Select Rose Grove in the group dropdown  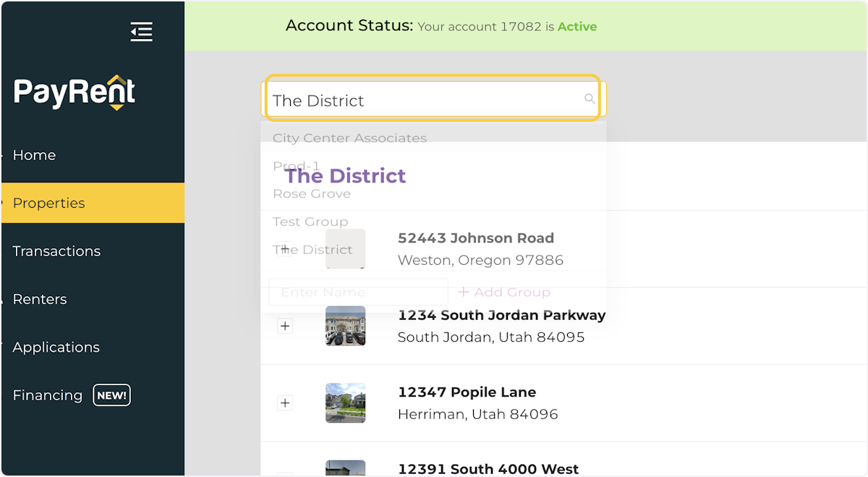coord(312,193)
